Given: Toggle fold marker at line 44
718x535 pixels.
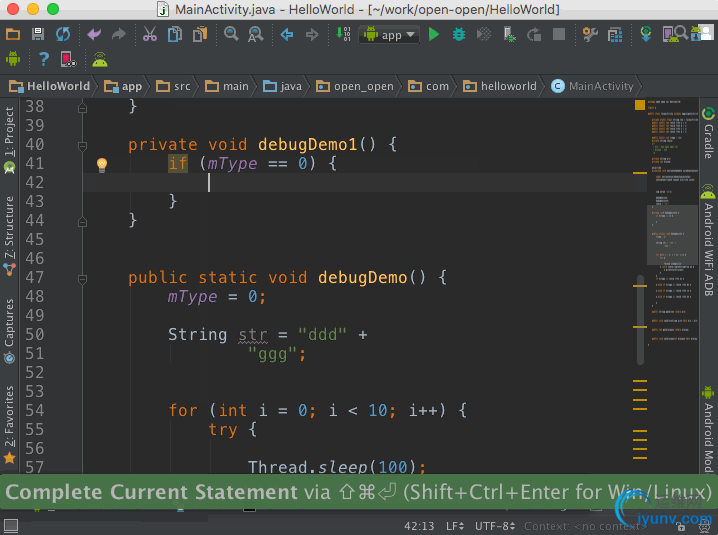Looking at the screenshot, I should (82, 222).
